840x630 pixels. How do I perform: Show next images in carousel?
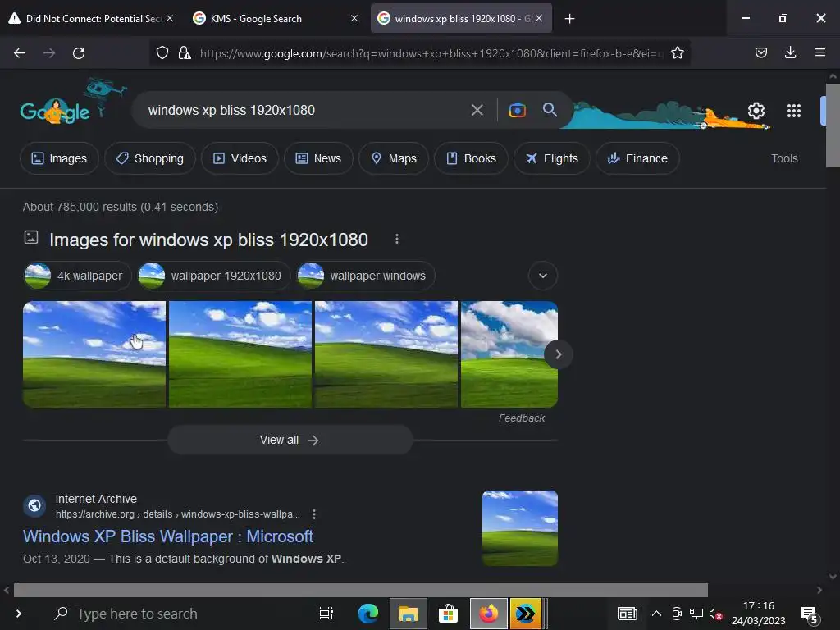(x=558, y=354)
